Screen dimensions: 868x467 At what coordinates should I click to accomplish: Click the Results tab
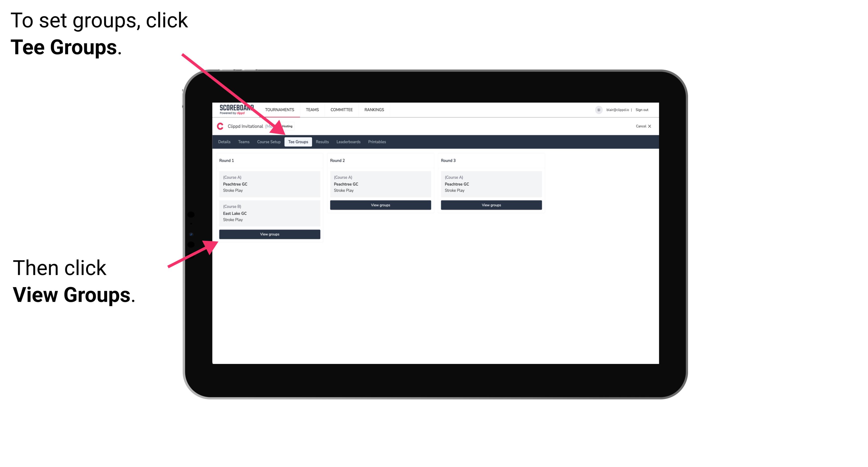(x=321, y=142)
